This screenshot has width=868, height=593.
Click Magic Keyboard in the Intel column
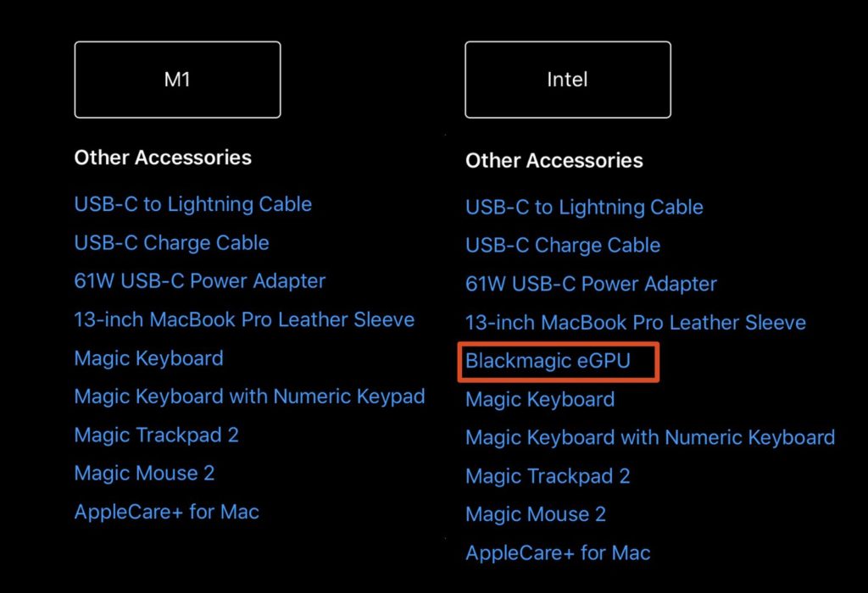539,399
